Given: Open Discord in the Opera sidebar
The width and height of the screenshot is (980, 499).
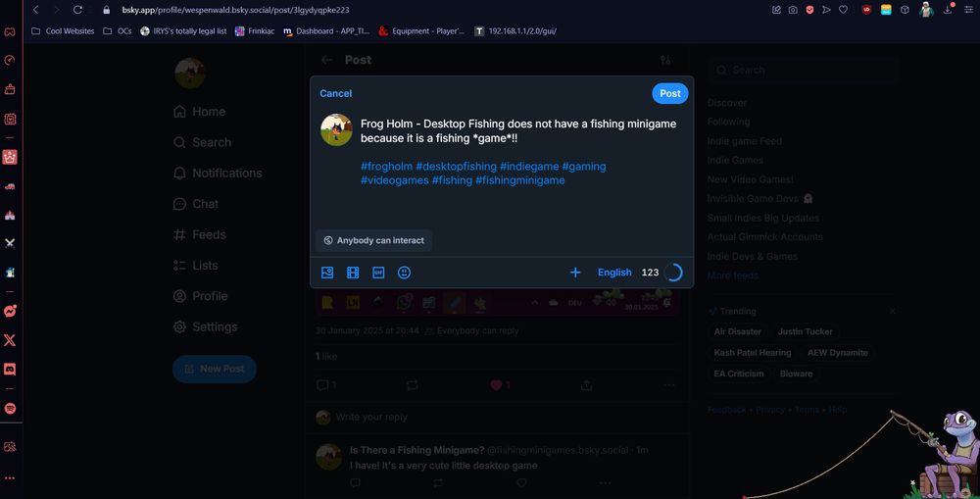Looking at the screenshot, I should coord(10,370).
